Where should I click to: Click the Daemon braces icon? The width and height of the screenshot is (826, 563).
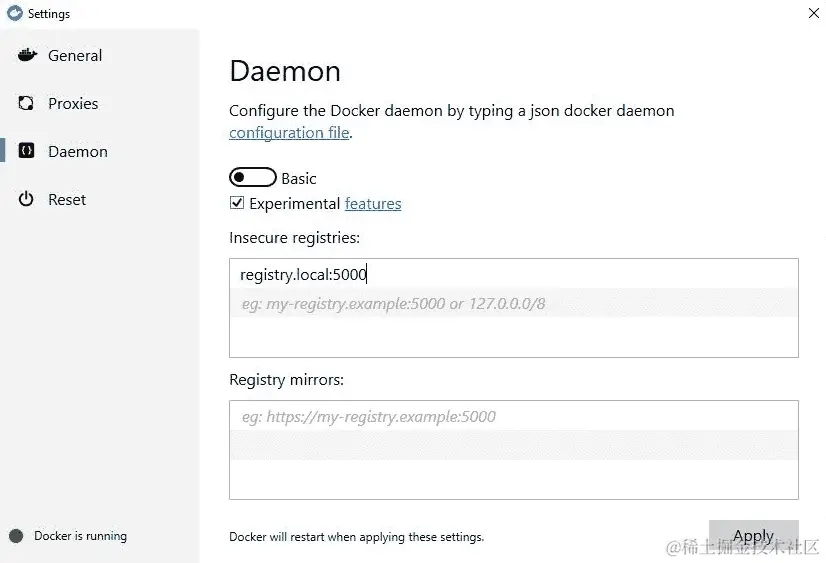pyautogui.click(x=26, y=151)
